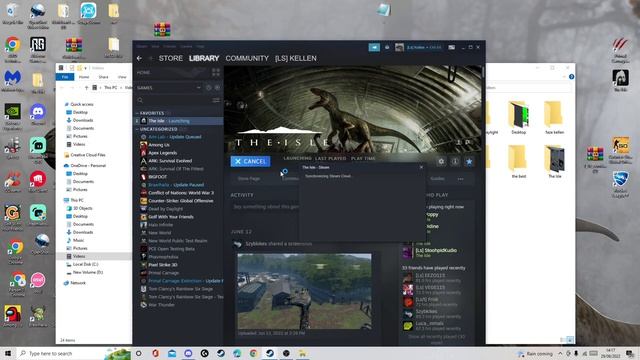Open library filter options icon
Image resolution: width=640 pixels, height=360 pixels.
(216, 100)
